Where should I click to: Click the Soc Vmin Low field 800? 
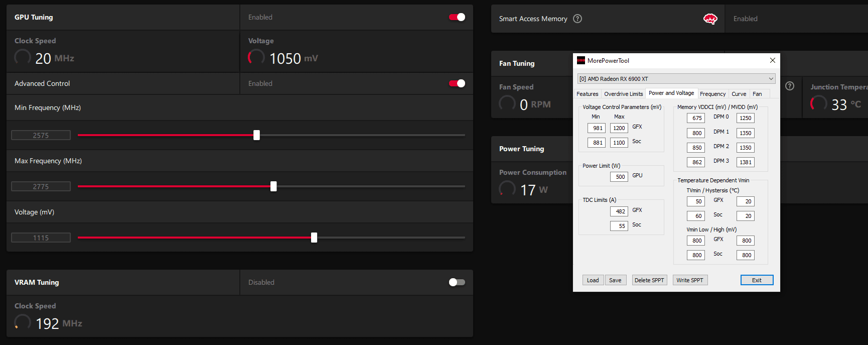point(696,255)
